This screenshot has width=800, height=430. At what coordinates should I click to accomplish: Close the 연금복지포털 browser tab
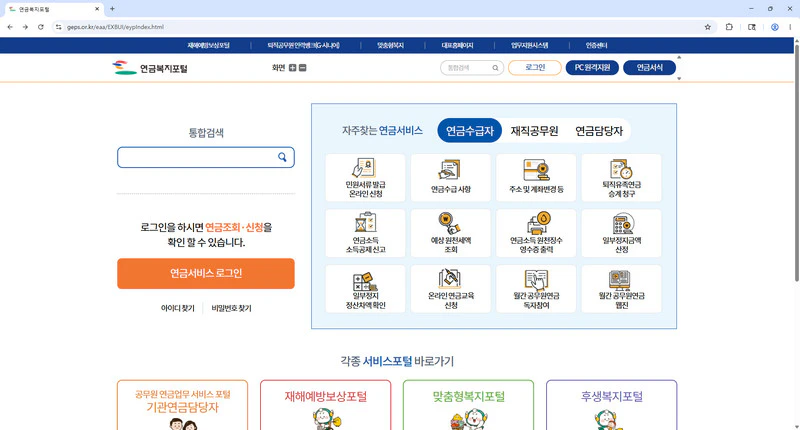[97, 9]
